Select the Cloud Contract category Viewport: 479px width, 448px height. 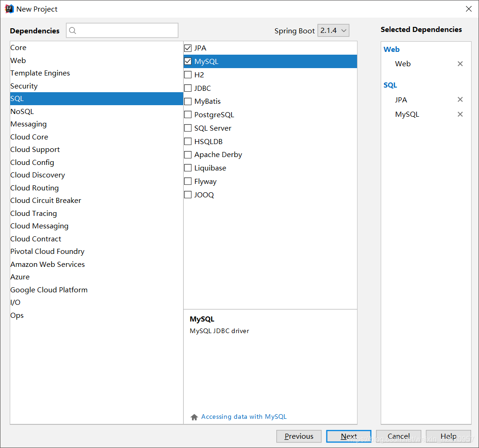click(x=96, y=239)
